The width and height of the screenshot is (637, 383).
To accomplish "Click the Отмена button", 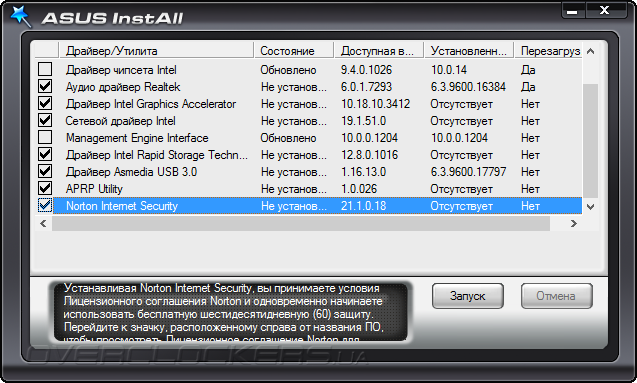I will [x=556, y=296].
